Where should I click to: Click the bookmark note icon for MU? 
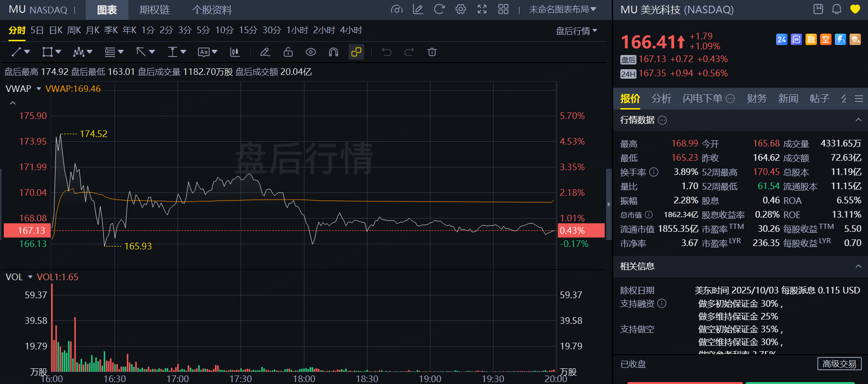tap(818, 9)
